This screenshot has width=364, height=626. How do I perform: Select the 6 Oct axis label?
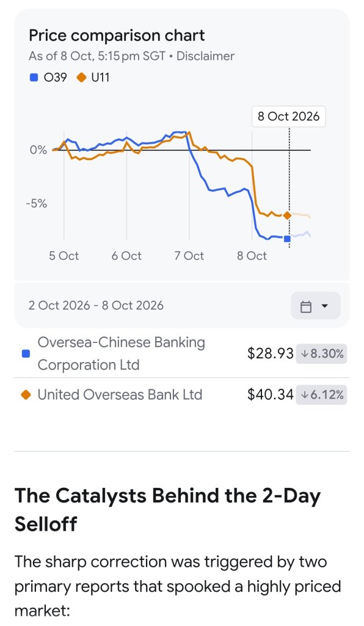[x=126, y=256]
